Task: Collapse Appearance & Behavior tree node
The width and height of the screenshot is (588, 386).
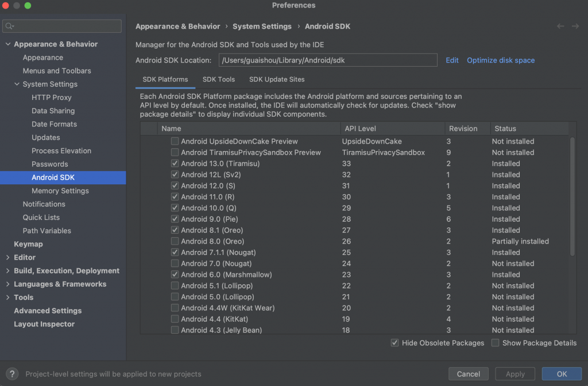Action: 8,44
